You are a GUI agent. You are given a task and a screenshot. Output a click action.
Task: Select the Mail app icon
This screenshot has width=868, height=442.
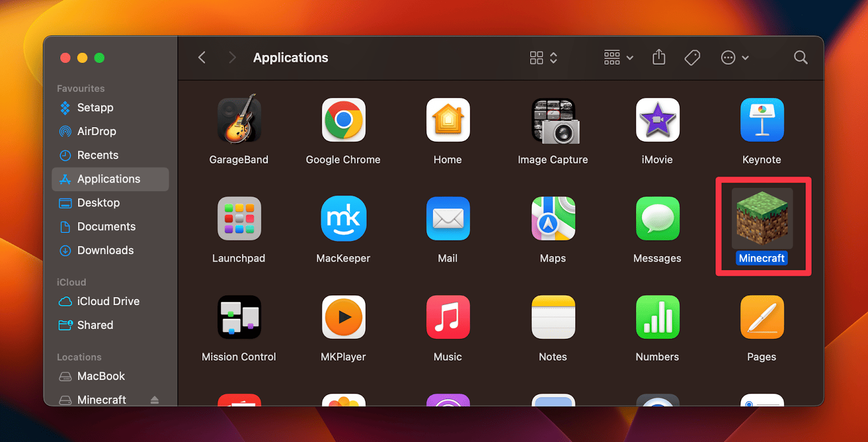[448, 218]
